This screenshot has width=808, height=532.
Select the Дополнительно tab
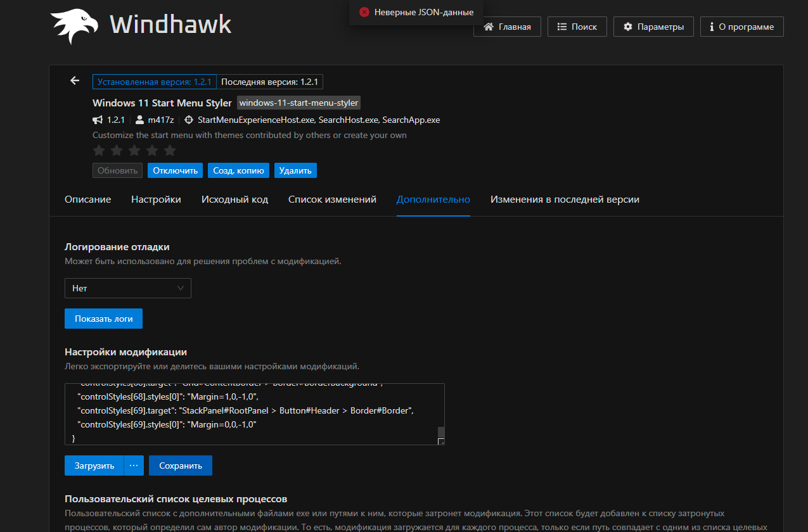point(433,199)
